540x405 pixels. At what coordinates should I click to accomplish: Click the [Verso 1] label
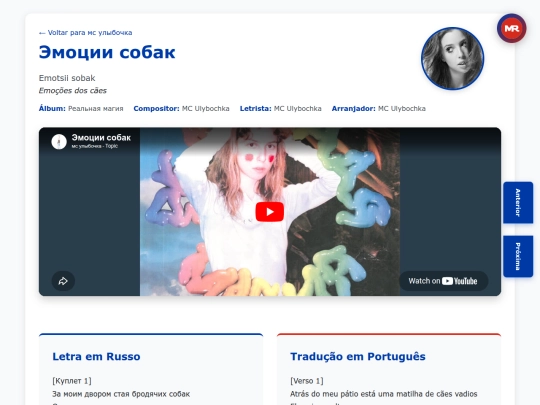[x=307, y=381]
